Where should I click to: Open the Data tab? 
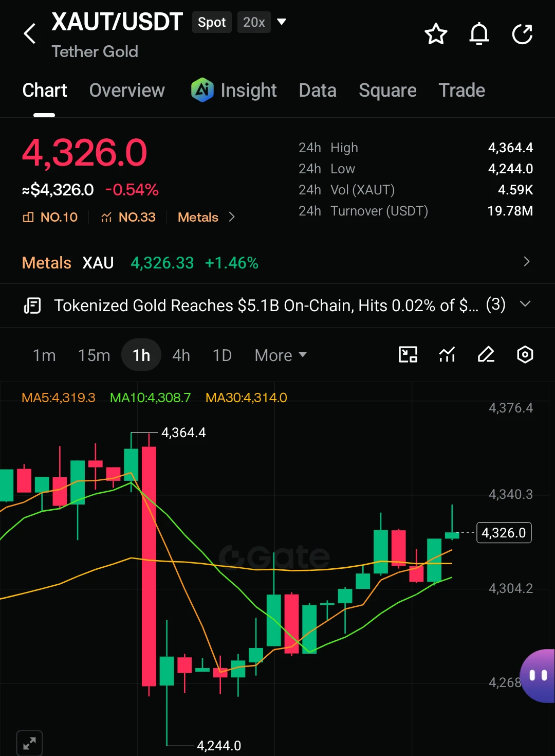click(318, 91)
